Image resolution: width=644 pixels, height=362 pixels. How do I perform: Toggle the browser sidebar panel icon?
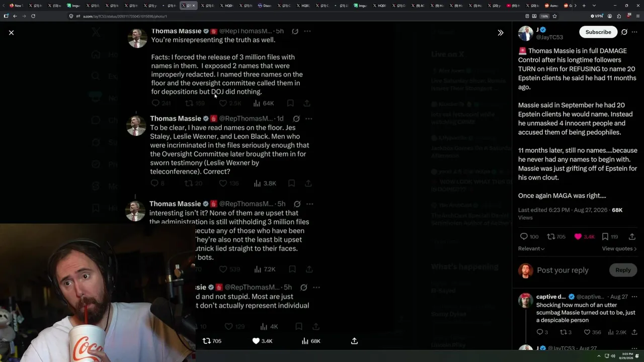pos(6,16)
